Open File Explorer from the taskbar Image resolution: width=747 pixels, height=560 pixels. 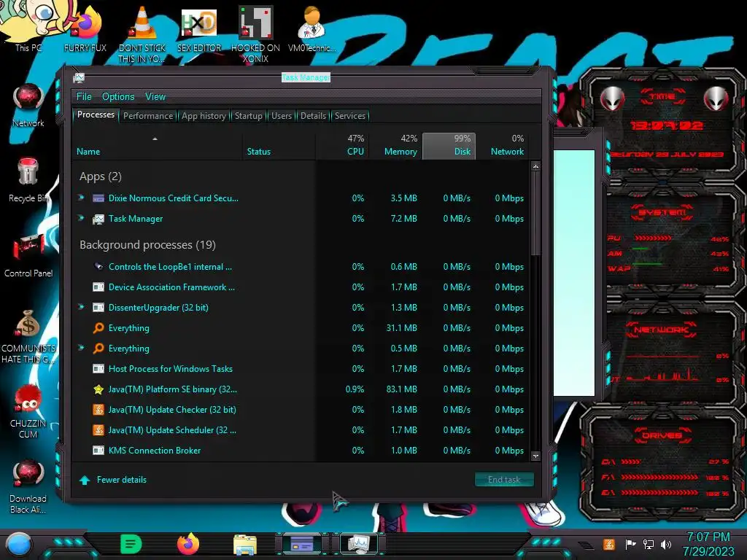245,545
